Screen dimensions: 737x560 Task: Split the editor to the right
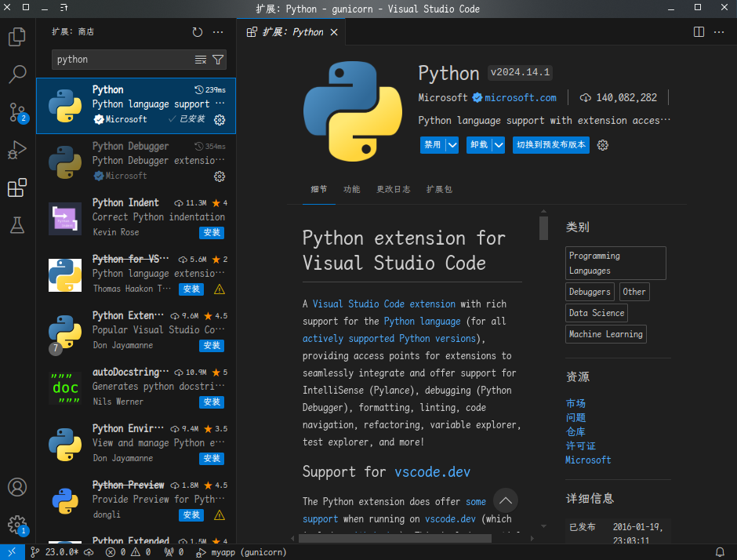click(x=699, y=32)
